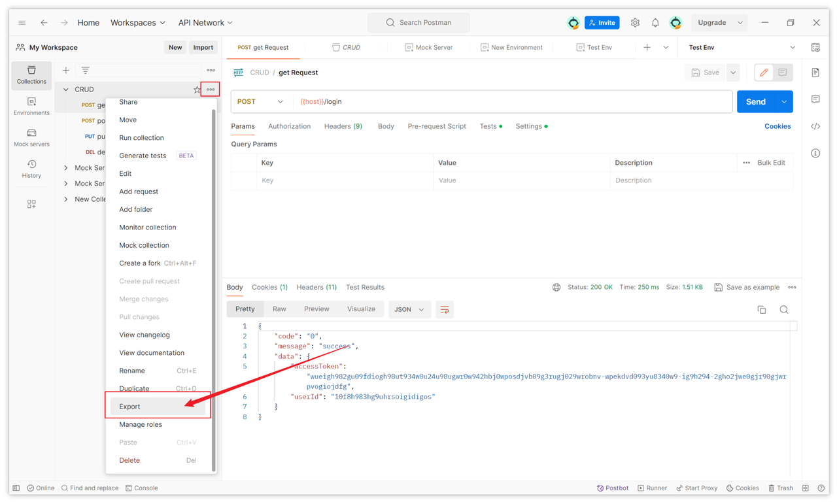837x504 pixels.
Task: Open the Console in status bar
Action: (142, 488)
